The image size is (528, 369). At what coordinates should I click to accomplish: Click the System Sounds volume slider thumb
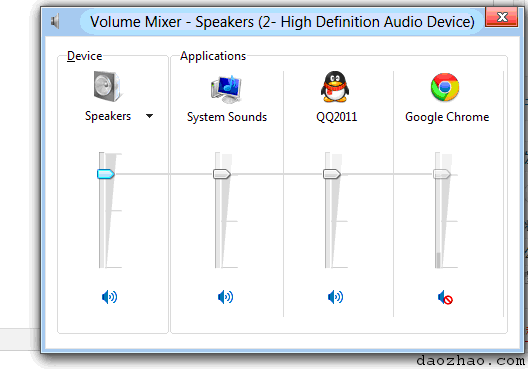coord(222,174)
